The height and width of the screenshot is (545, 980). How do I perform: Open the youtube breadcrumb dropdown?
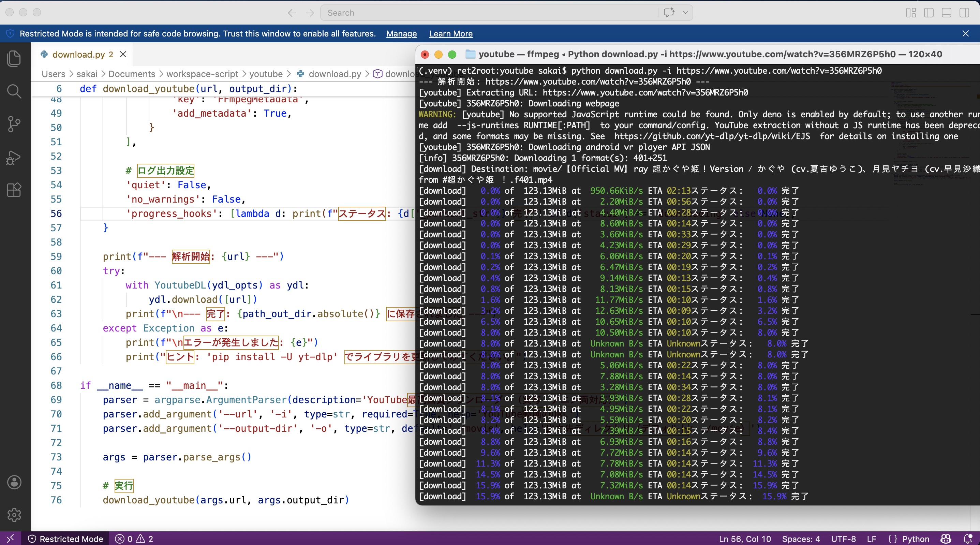tap(266, 74)
